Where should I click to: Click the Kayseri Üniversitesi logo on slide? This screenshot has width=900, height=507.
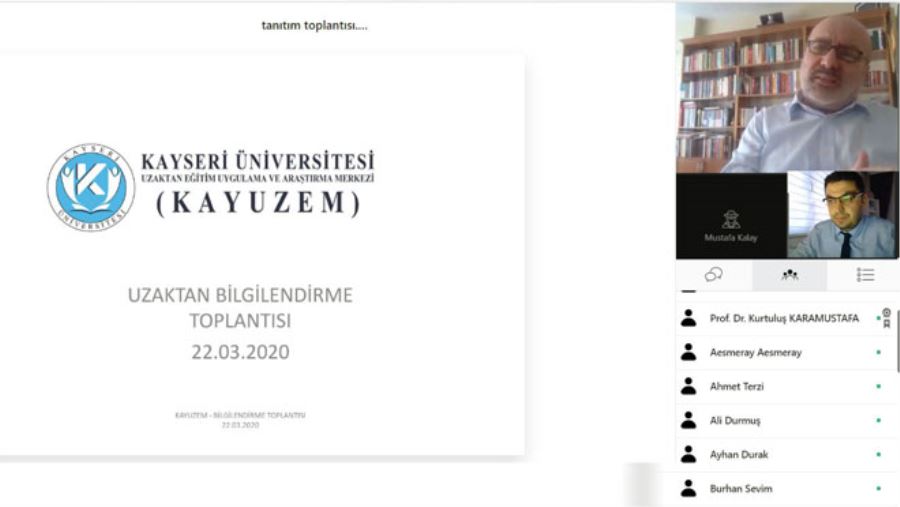pyautogui.click(x=91, y=188)
